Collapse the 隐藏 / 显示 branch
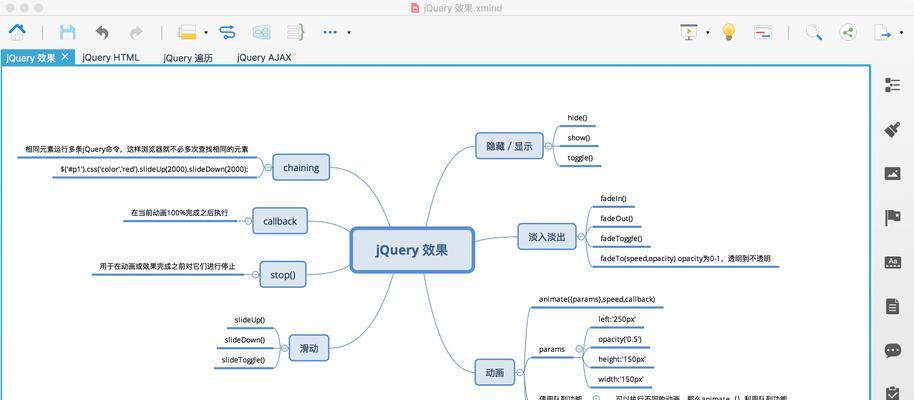The width and height of the screenshot is (914, 400). point(548,146)
